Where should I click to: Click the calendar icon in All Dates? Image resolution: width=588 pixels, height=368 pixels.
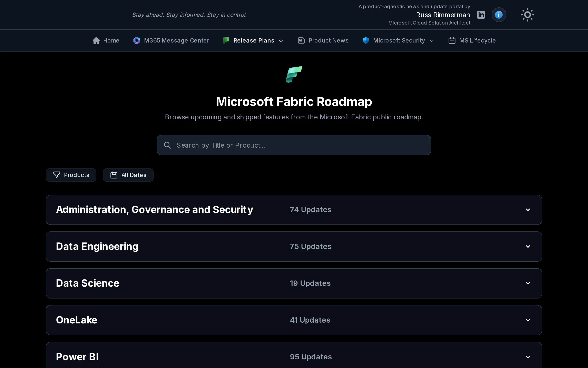tap(114, 175)
